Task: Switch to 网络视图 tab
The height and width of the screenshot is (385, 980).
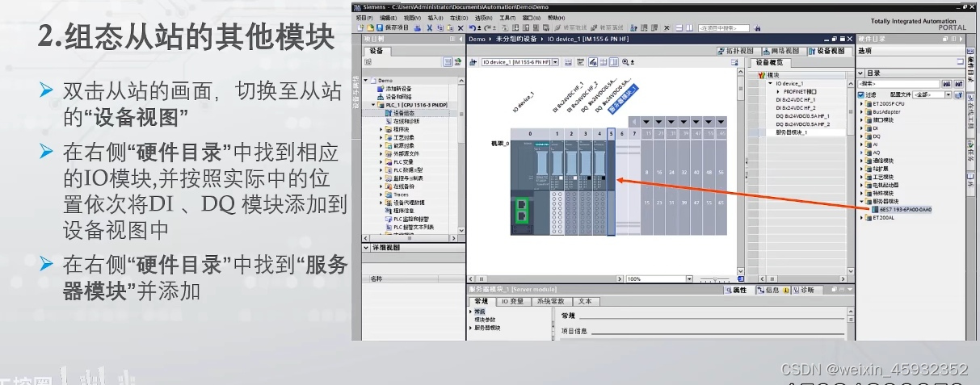Action: 783,51
